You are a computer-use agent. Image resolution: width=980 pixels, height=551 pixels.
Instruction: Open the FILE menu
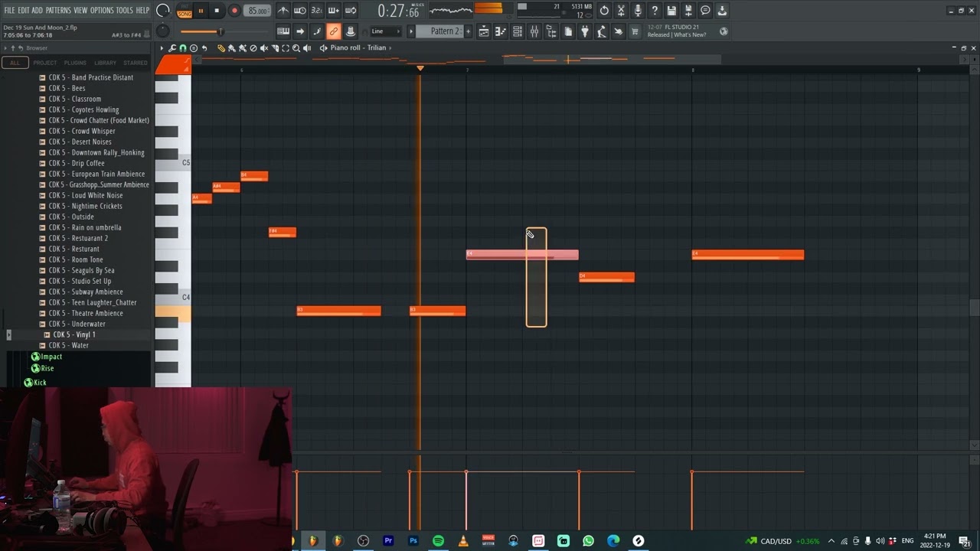click(x=10, y=10)
